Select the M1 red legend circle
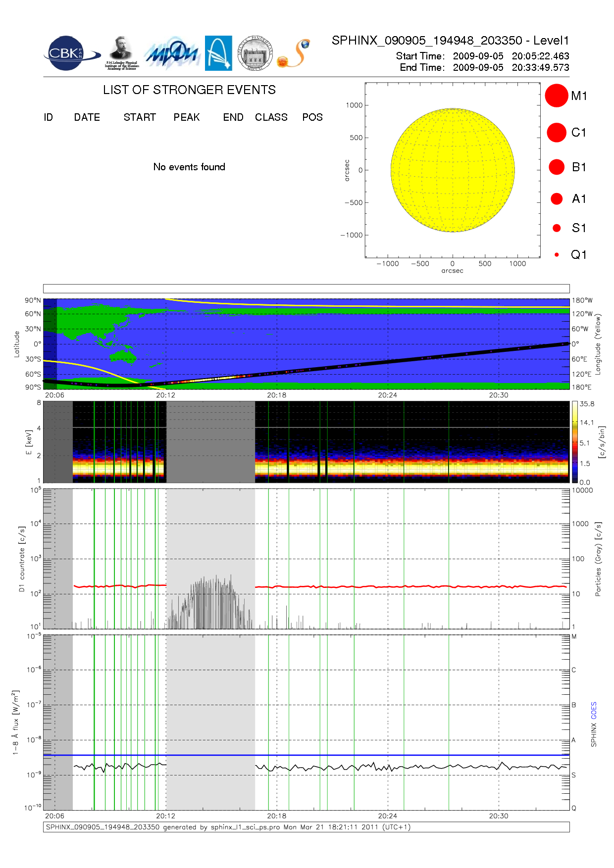Screen dimensions: 614x868 pos(556,96)
